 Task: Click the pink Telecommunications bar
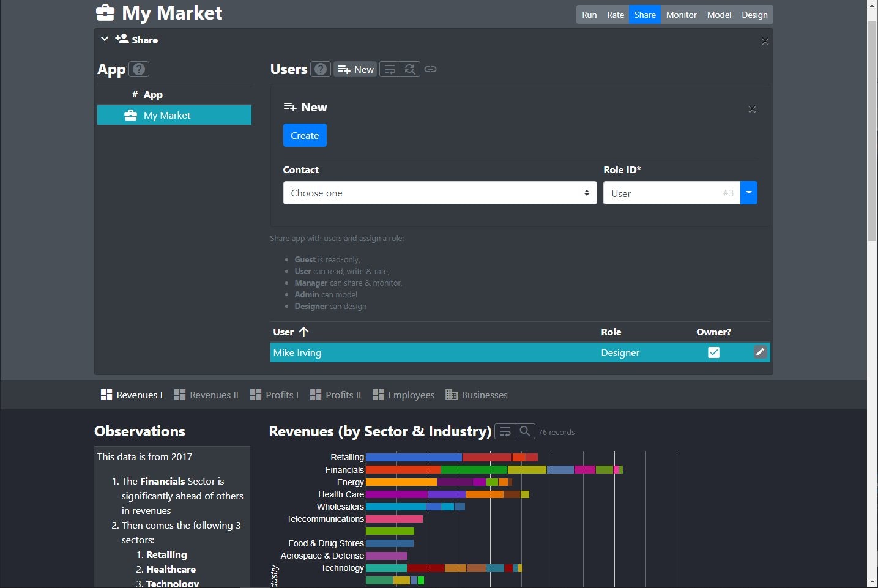(394, 519)
